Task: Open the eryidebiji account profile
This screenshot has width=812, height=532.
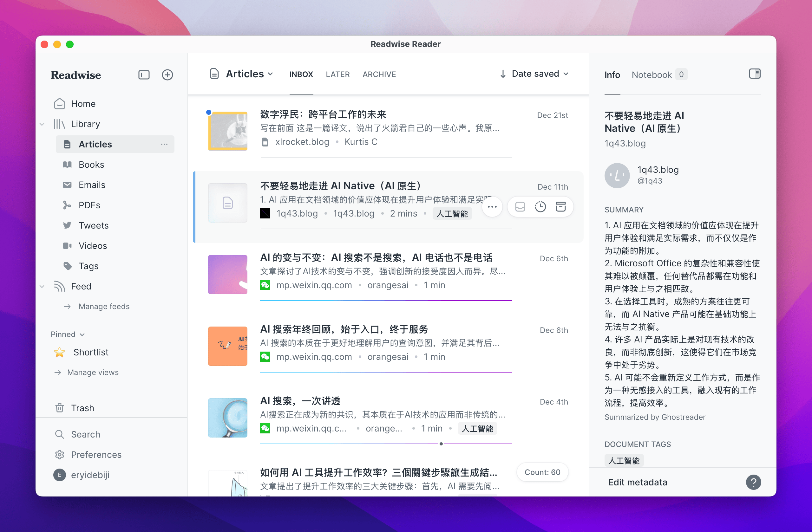Action: (90, 475)
